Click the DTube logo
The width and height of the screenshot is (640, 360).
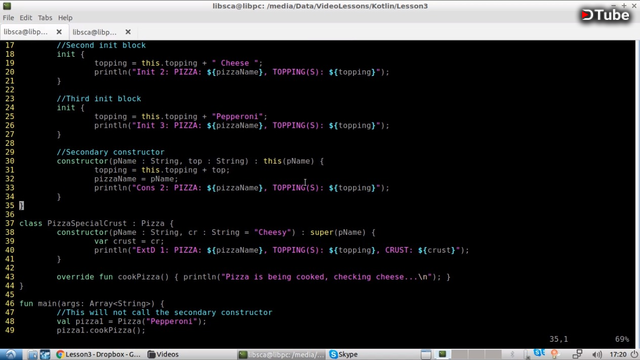[x=605, y=15]
